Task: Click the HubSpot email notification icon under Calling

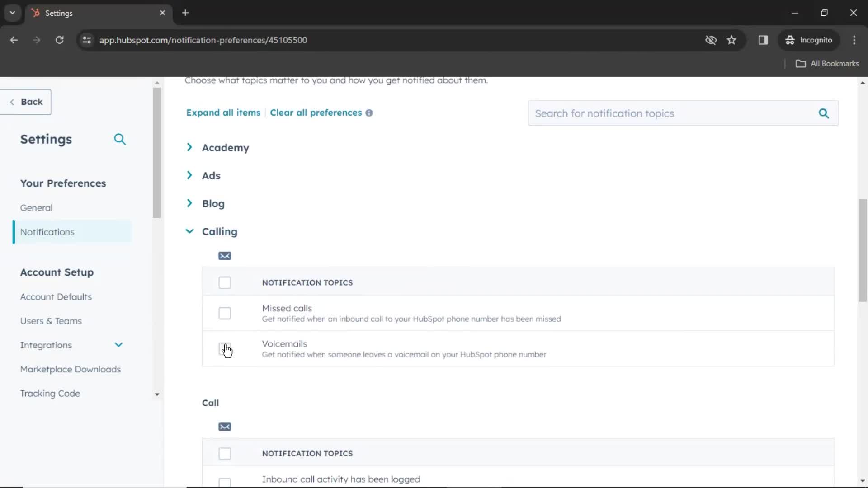Action: (224, 255)
